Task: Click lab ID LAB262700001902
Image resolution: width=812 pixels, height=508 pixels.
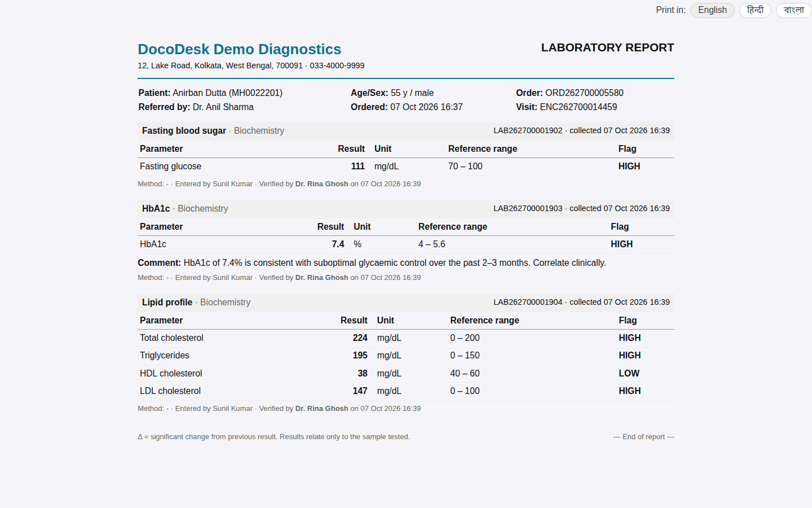Action: pyautogui.click(x=528, y=130)
